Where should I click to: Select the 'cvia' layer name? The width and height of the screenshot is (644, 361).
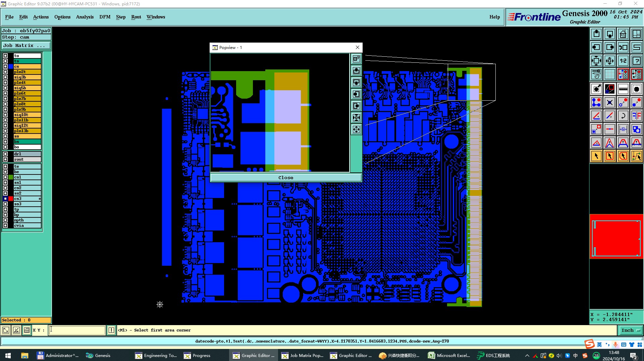(27, 225)
